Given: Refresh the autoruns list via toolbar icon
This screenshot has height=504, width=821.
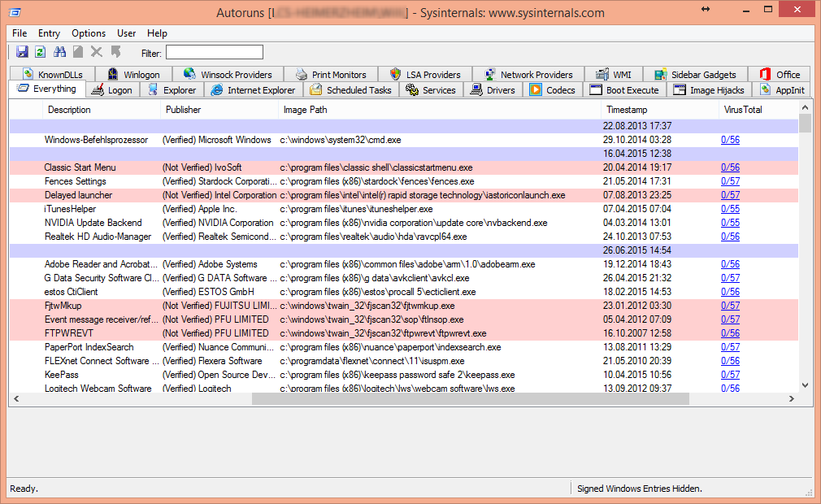Looking at the screenshot, I should [x=41, y=52].
